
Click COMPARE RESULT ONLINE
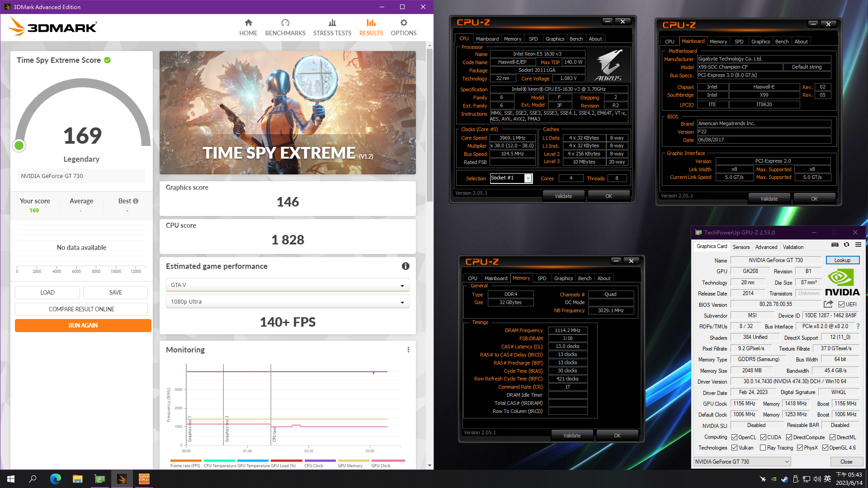point(81,309)
